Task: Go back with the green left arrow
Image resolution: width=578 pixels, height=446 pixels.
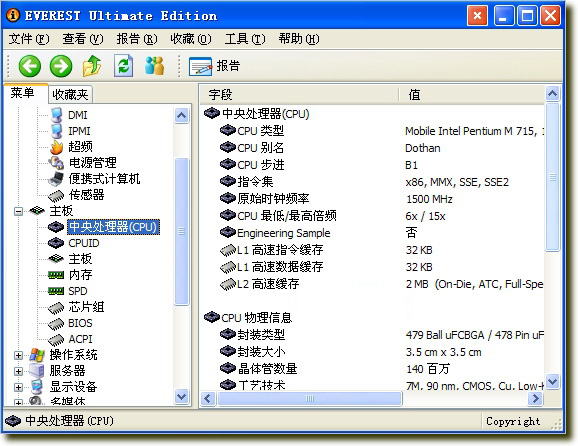Action: pos(29,66)
